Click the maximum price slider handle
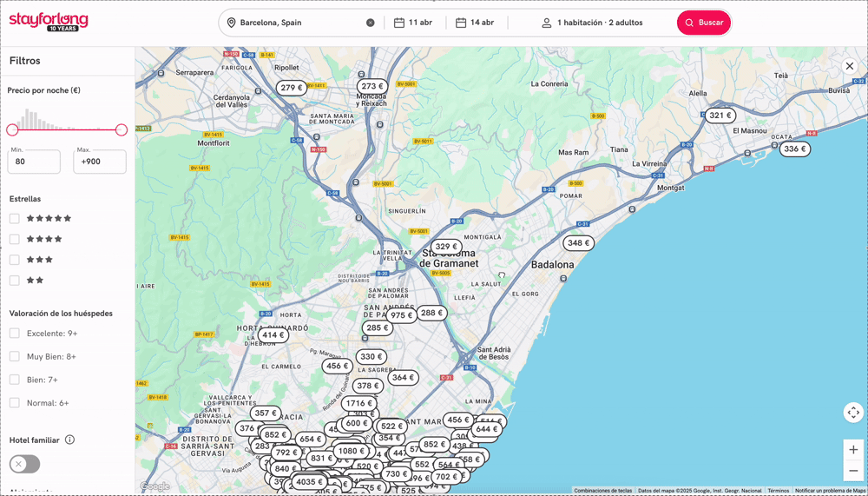 coord(122,129)
